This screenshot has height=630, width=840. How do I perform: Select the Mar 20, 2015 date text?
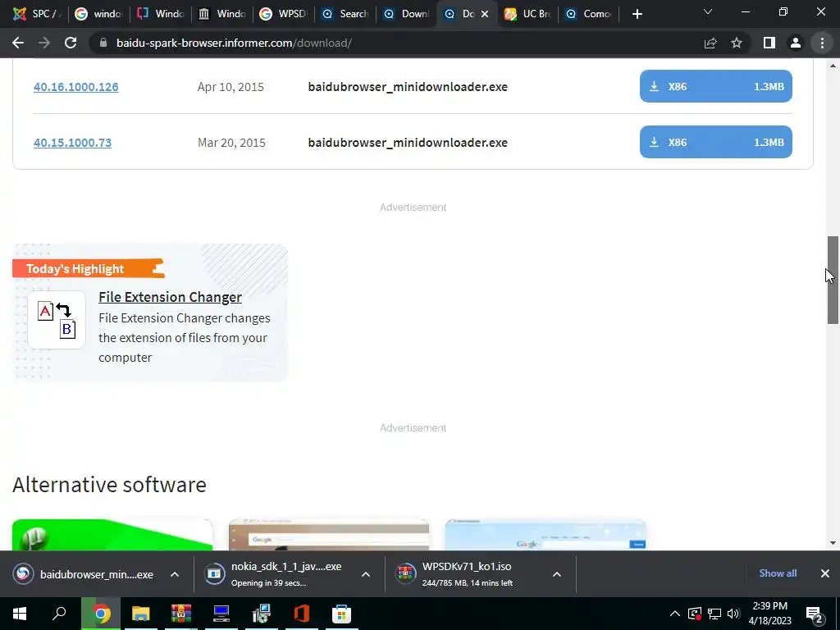(x=231, y=143)
